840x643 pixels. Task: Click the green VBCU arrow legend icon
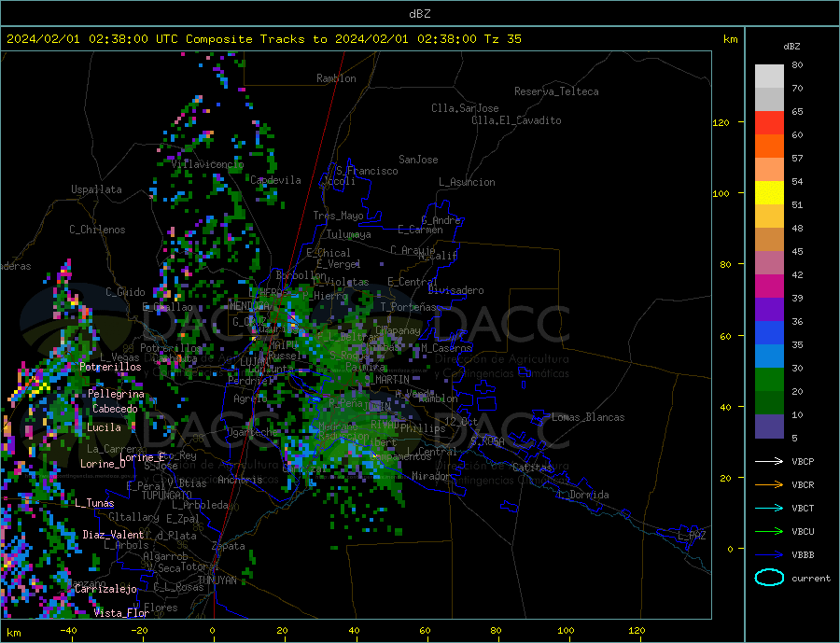(769, 531)
